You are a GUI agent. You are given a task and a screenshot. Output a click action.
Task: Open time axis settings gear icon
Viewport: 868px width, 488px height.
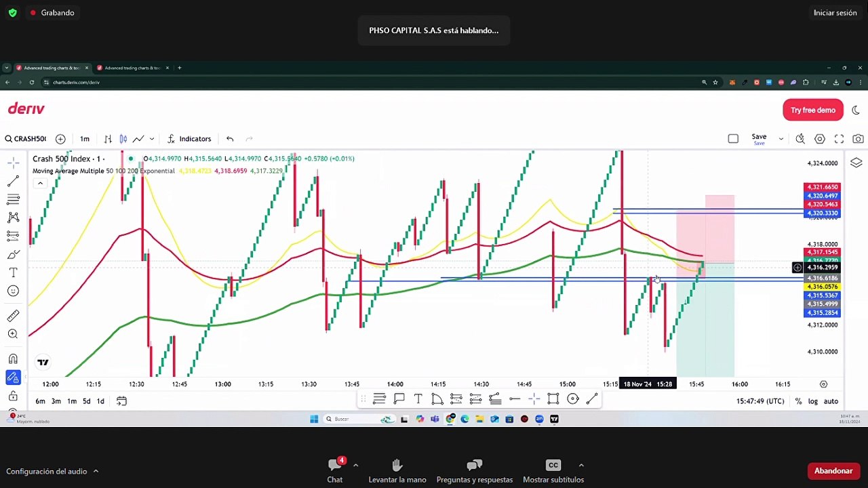point(823,384)
